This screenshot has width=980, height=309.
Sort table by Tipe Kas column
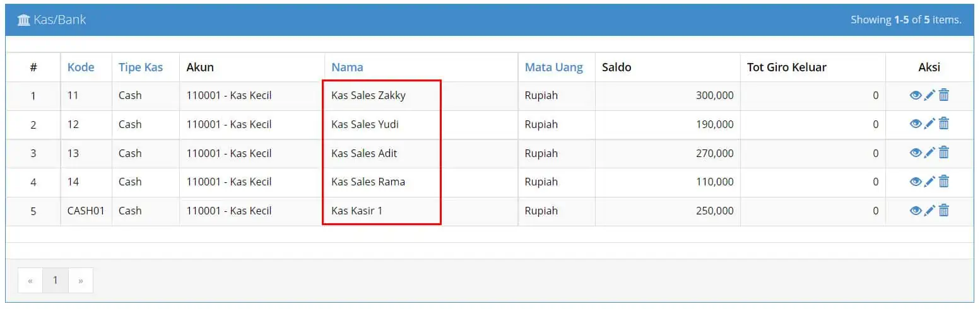(x=141, y=67)
